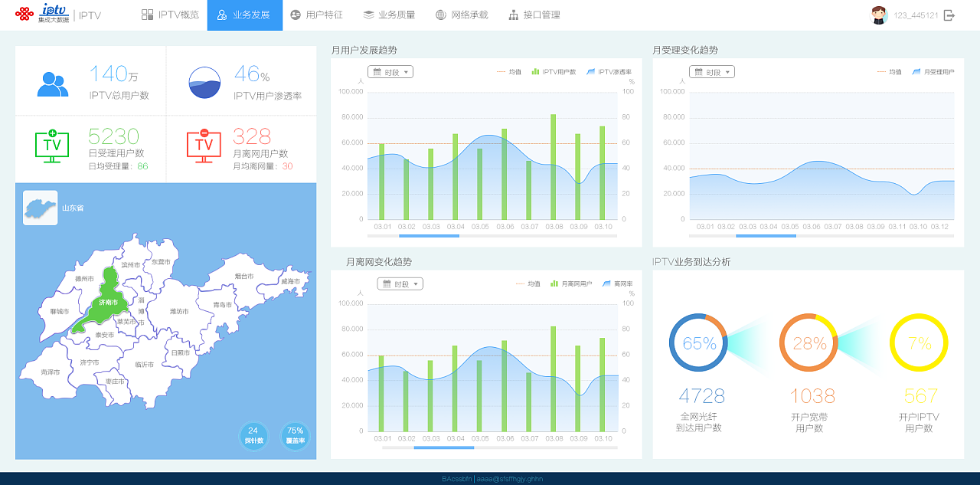The height and width of the screenshot is (485, 980).
Task: Click the calendar icon in 月用户发展趋势 时段 selector
Action: pos(377,71)
